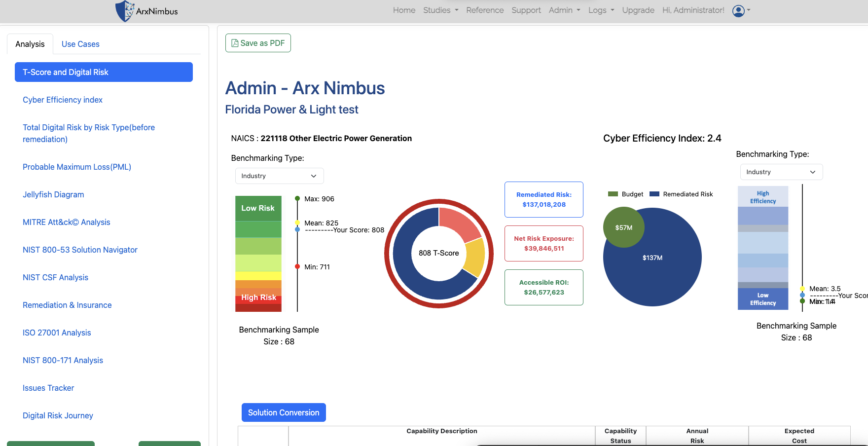Click the NAICS 221118 classification text
868x446 pixels.
pyautogui.click(x=321, y=138)
